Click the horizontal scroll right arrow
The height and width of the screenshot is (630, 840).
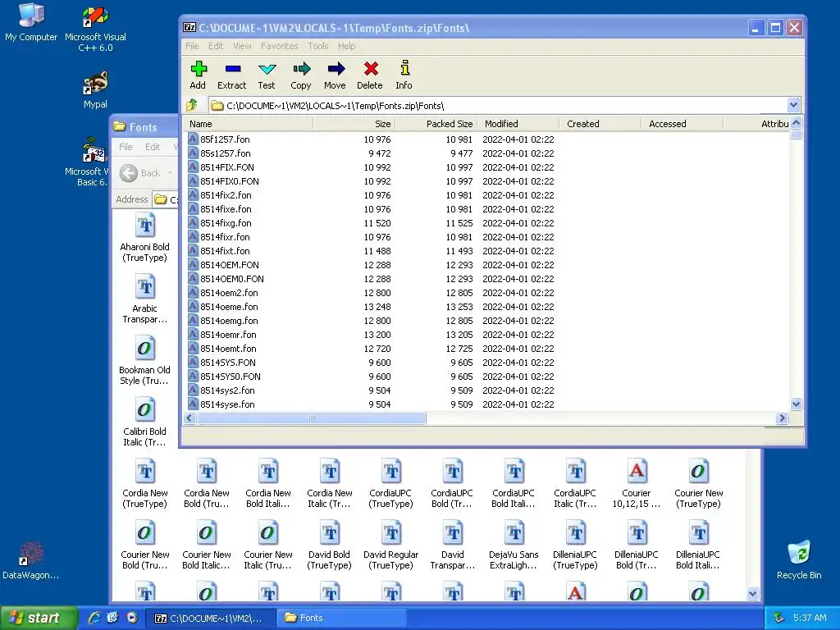(782, 418)
